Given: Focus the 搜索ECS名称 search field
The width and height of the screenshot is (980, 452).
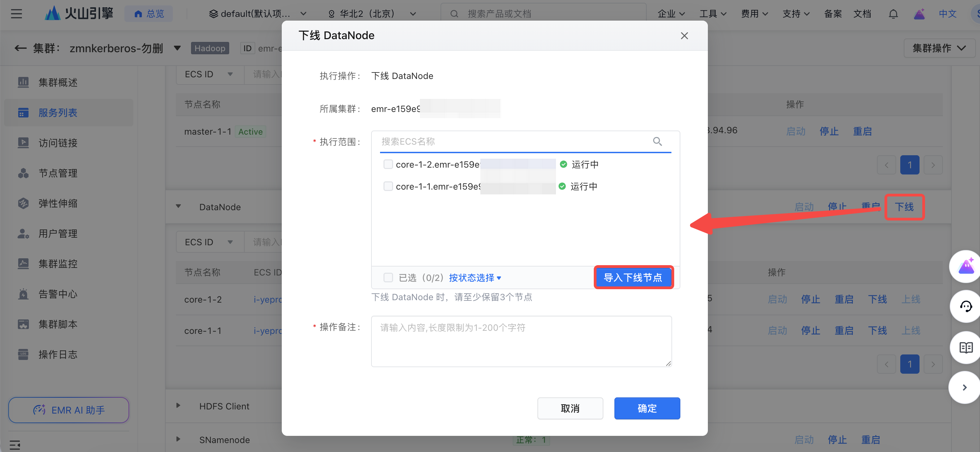Looking at the screenshot, I should (x=525, y=142).
